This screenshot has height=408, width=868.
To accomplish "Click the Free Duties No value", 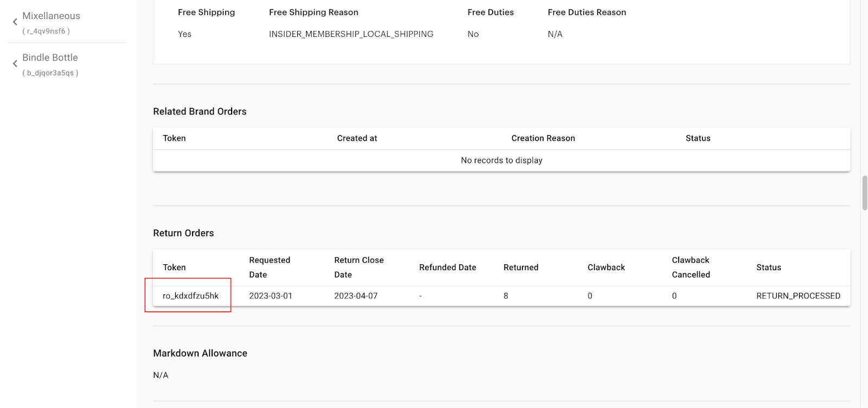I will point(473,34).
